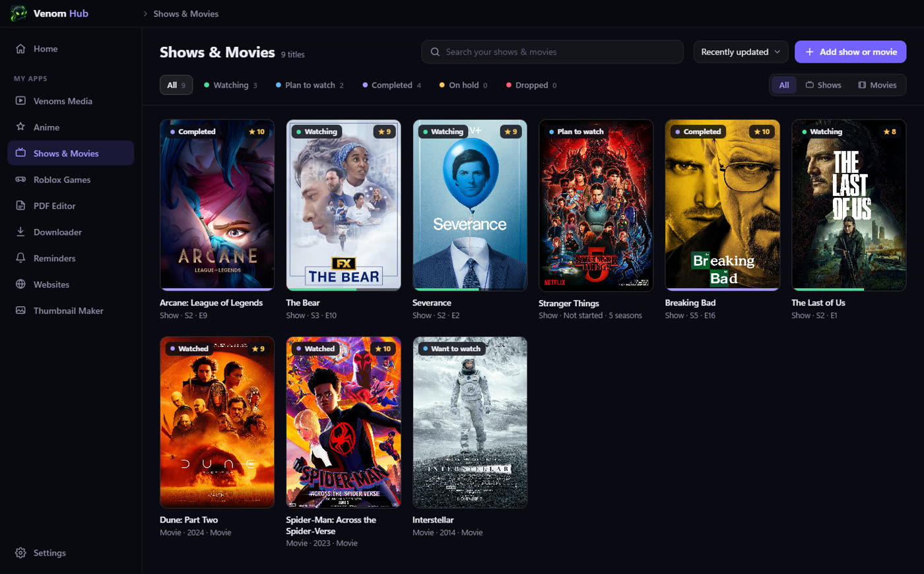Click the star 9 rating on Dune poster
This screenshot has width=924, height=574.
click(x=258, y=349)
